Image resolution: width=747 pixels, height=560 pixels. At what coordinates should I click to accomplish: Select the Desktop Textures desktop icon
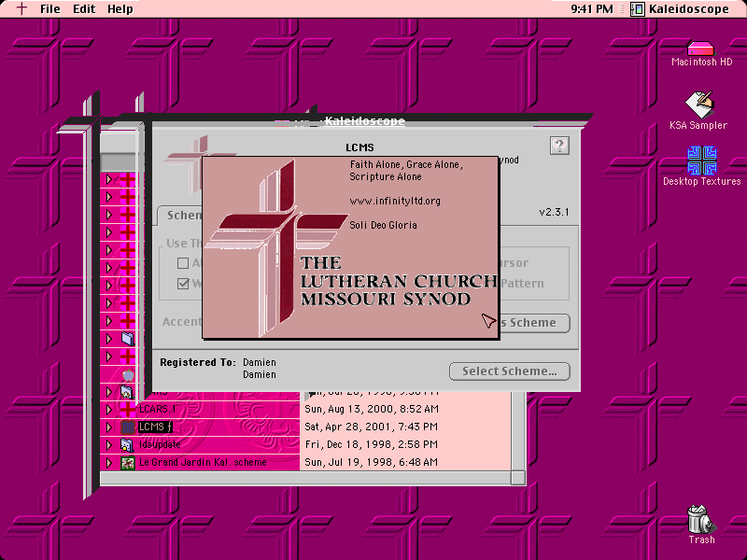click(x=702, y=161)
